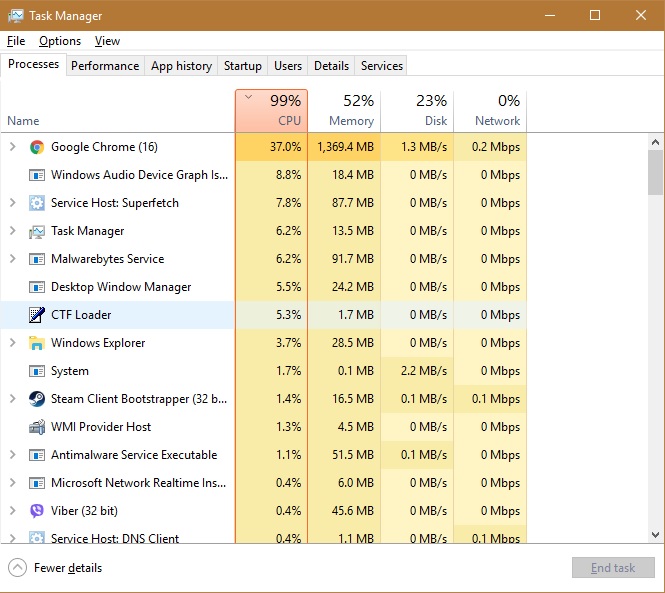Click the Steam Client Bootstrapper icon
The width and height of the screenshot is (665, 593).
click(37, 399)
